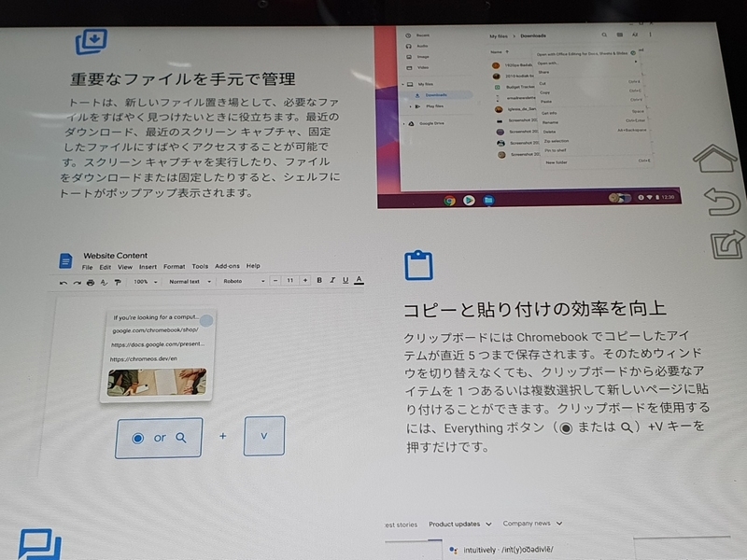This screenshot has width=747, height=560.
Task: Click the grid view icon in the Files app
Action: pos(620,35)
